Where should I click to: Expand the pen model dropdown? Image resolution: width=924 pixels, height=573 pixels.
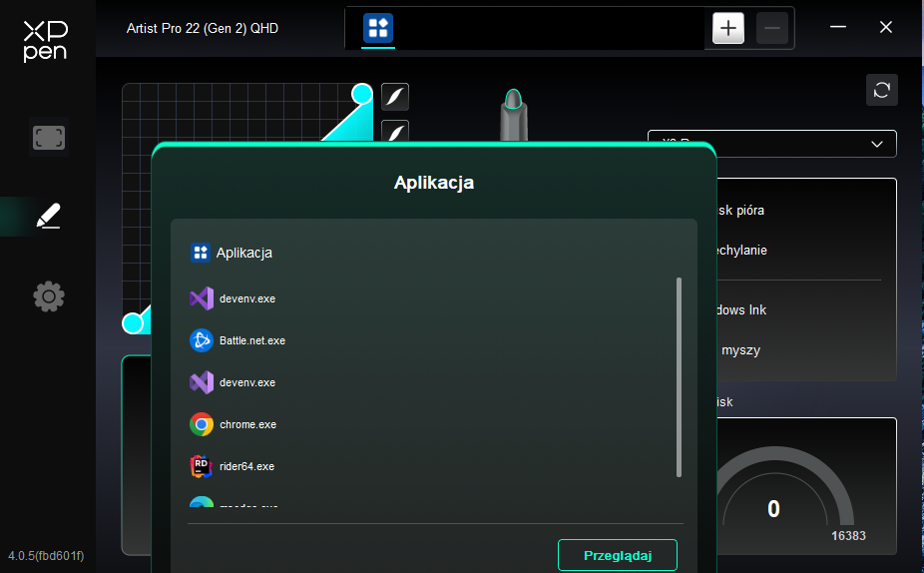click(x=771, y=144)
